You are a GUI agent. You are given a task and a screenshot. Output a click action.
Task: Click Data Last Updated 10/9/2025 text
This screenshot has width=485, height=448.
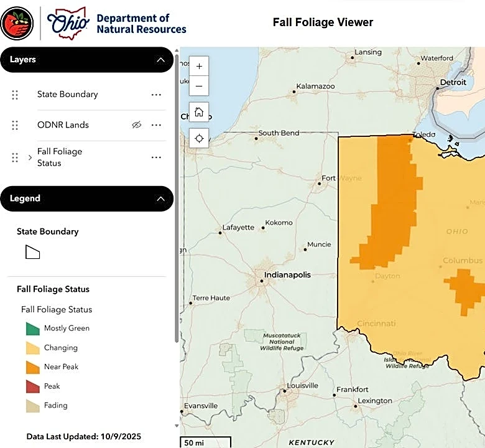click(84, 437)
